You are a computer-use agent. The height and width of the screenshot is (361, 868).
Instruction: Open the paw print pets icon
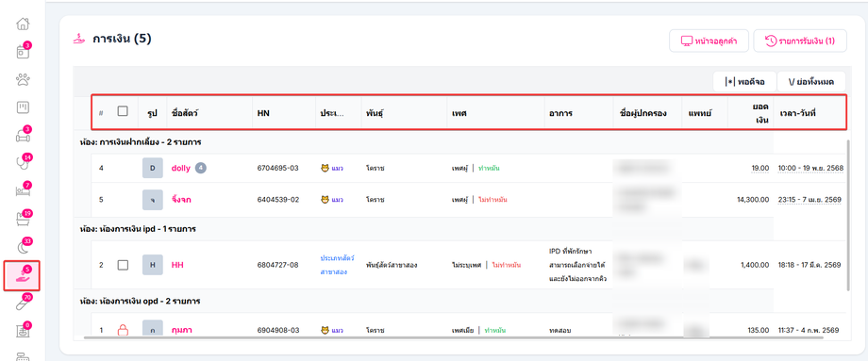22,80
